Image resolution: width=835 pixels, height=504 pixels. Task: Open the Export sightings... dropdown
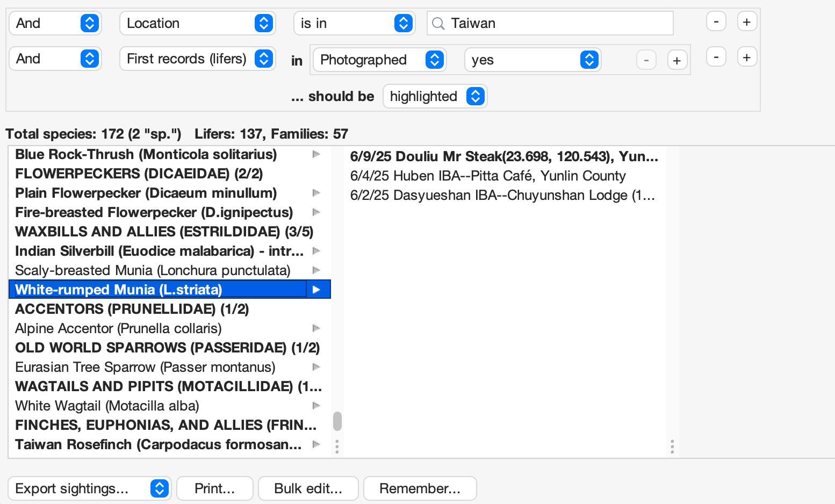point(89,488)
